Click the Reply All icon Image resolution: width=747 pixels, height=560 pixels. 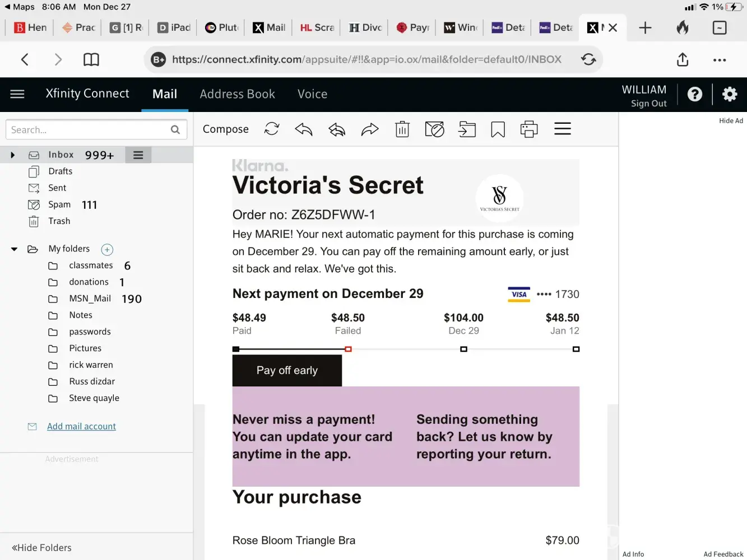coord(336,130)
